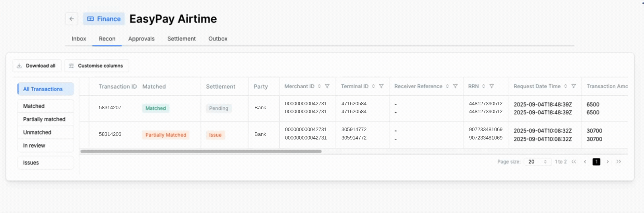This screenshot has width=644, height=213.
Task: Click the Download all button
Action: (37, 66)
